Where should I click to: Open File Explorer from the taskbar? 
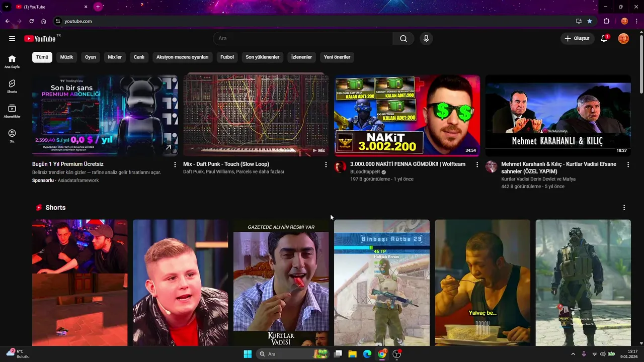[x=353, y=354]
